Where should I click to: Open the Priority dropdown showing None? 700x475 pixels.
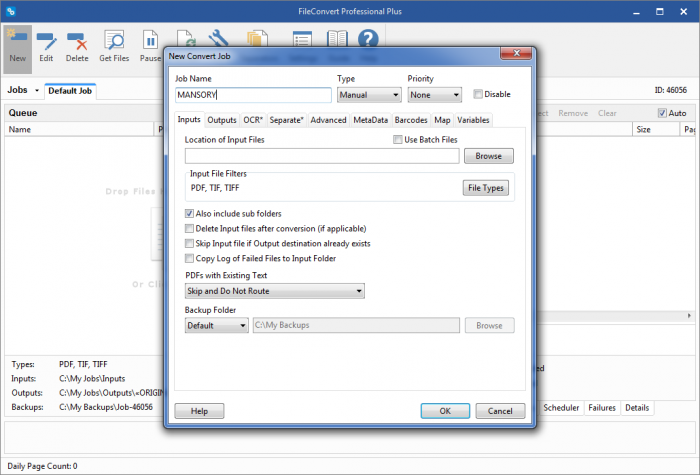pyautogui.click(x=434, y=95)
